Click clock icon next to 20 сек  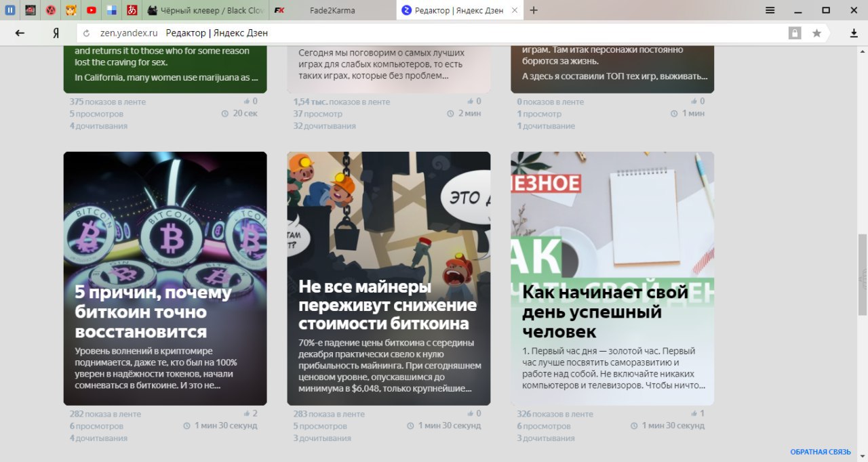point(225,114)
